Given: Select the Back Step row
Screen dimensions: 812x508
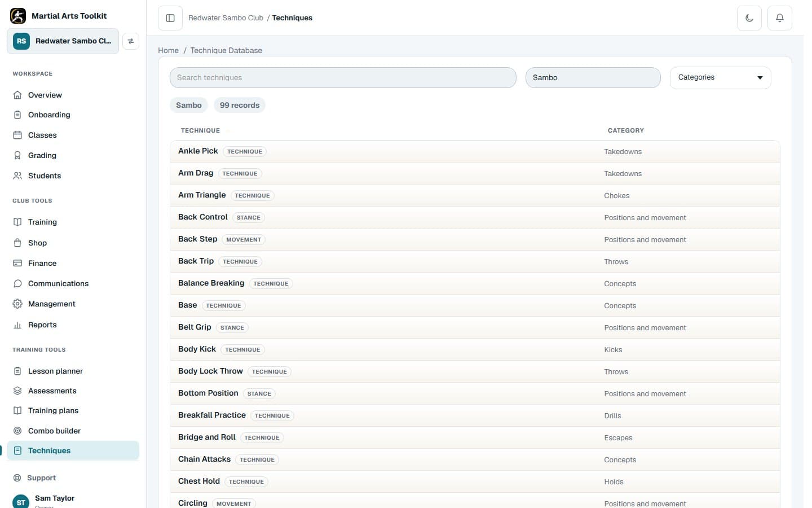Looking at the screenshot, I should pyautogui.click(x=475, y=239).
